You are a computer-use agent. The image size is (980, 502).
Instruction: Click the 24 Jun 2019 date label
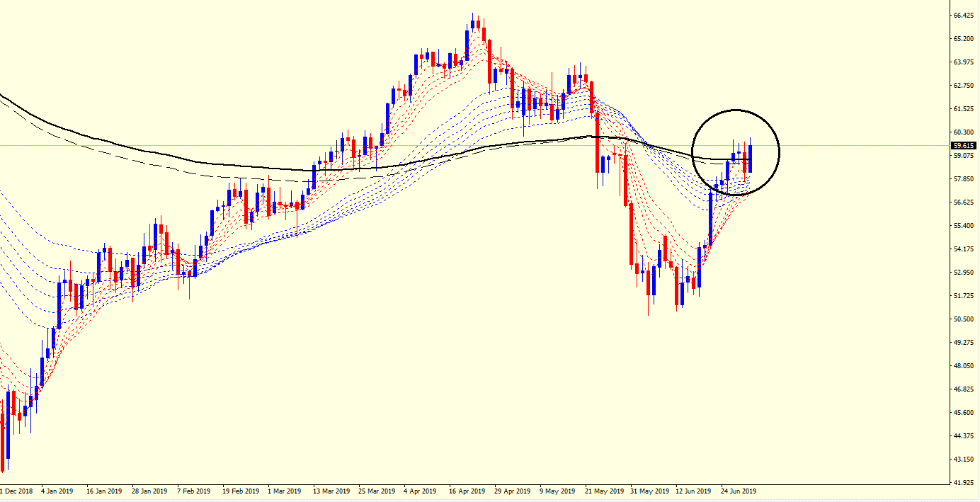[739, 491]
